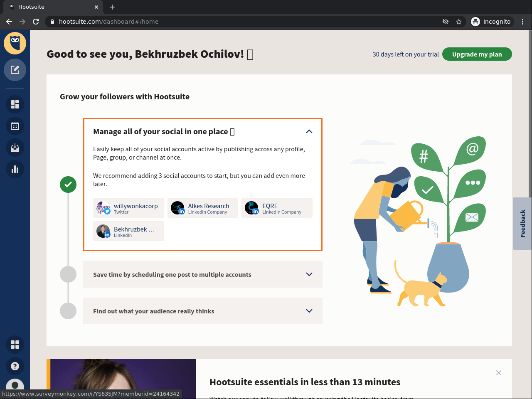Select the Hootsuite browser tab
532x399 pixels.
tap(50, 7)
